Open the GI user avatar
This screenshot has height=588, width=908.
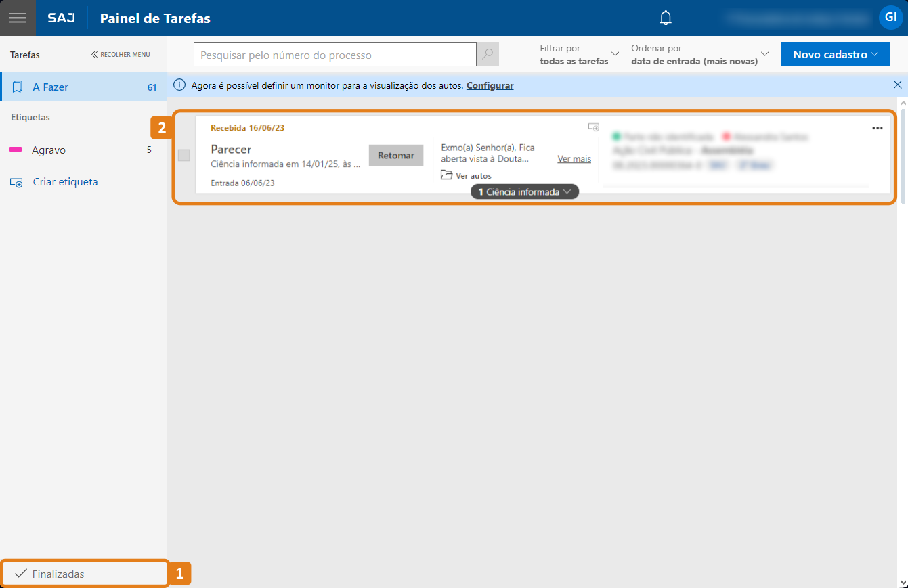coord(890,18)
